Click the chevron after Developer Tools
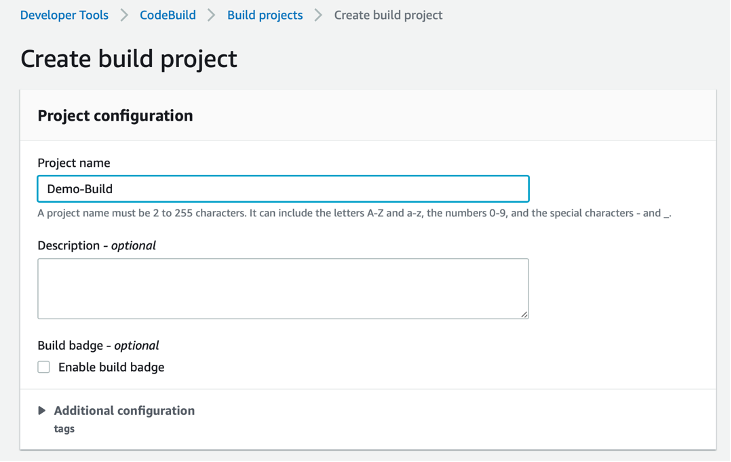Viewport: 731px width, 462px height. click(x=125, y=15)
